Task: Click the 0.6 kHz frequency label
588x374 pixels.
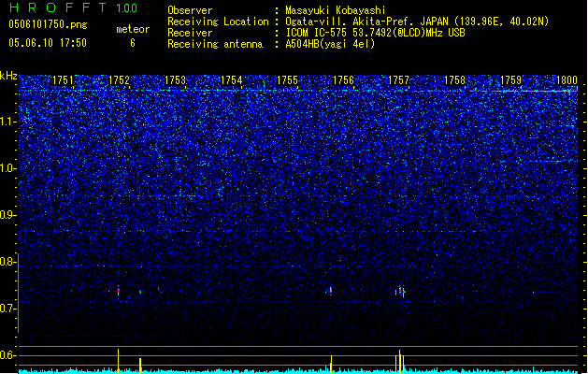Action: [x=7, y=355]
